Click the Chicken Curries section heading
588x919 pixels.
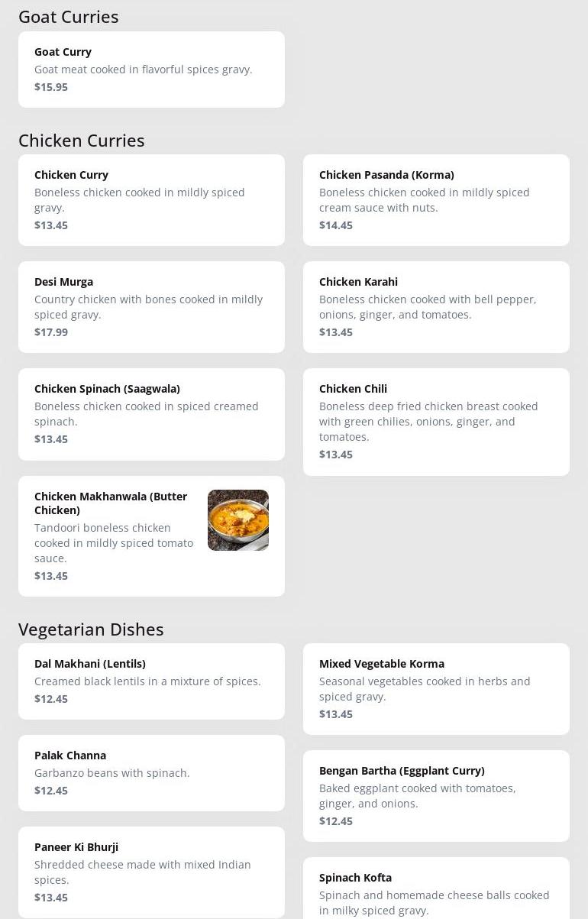(82, 141)
